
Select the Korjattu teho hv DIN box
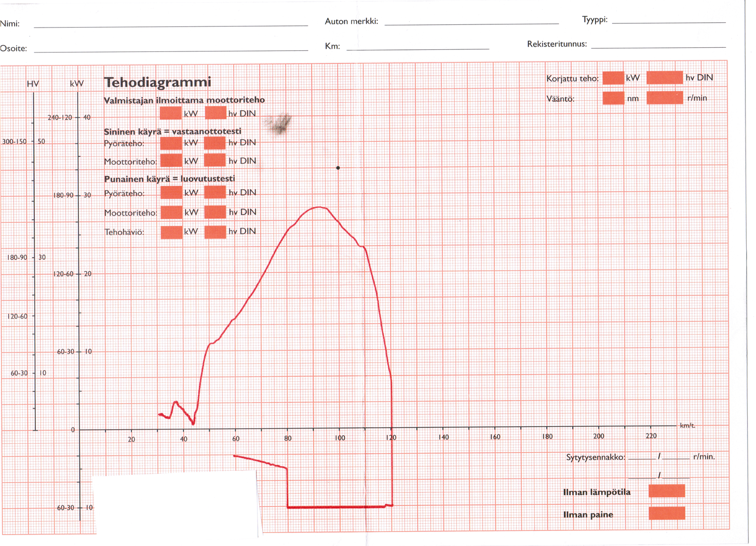coord(664,78)
